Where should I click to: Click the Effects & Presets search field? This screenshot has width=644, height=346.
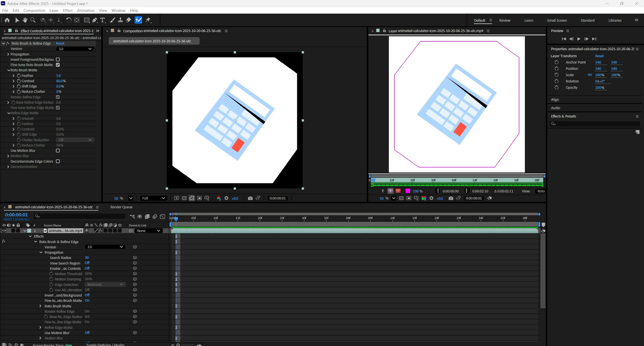click(597, 124)
